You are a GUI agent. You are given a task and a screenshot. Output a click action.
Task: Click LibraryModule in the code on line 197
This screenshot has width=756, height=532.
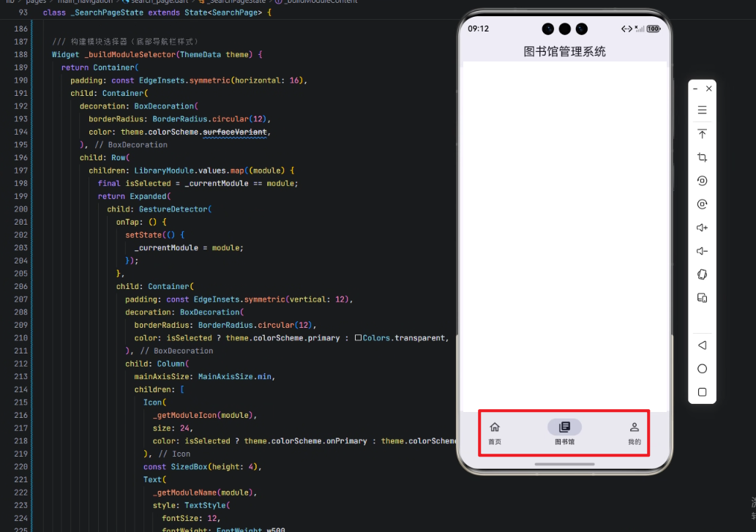[x=164, y=171]
